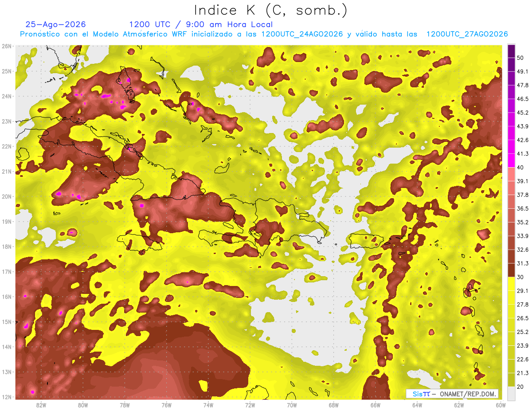Click the "78W" longitude axis label
Image resolution: width=532 pixels, height=411 pixels.
(125, 405)
